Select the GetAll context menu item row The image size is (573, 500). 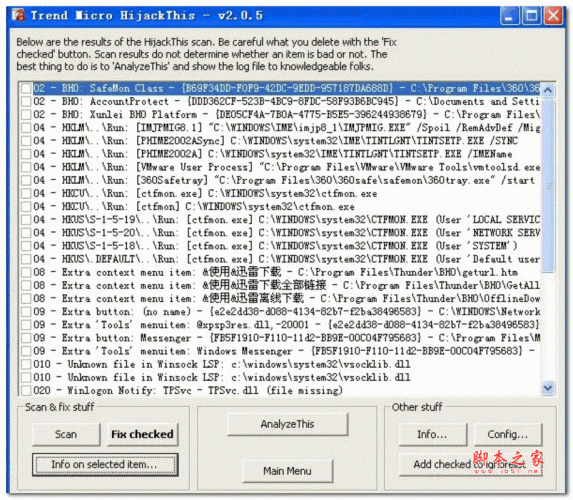pos(286,285)
